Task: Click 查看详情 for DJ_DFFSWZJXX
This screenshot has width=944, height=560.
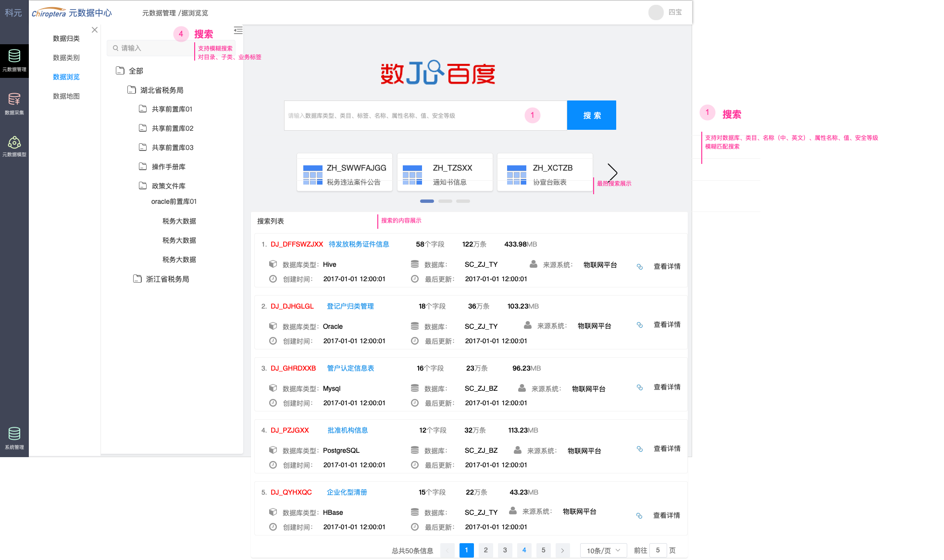Action: 667,266
